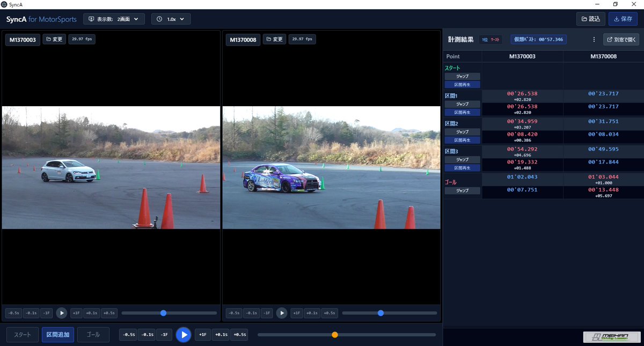Click 区間再生 under 区間2
This screenshot has height=346, width=644.
point(462,140)
